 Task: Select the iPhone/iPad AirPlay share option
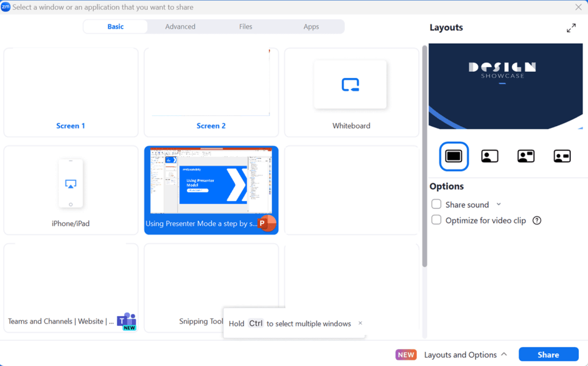coord(71,190)
